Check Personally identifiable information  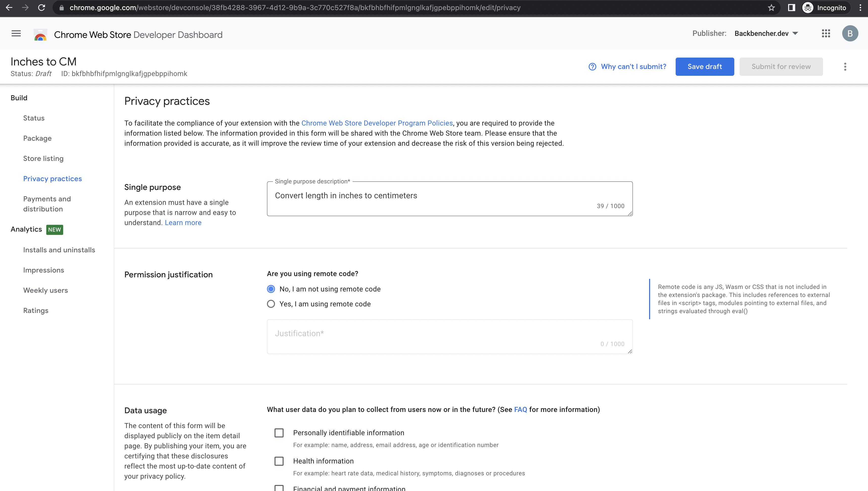click(279, 433)
